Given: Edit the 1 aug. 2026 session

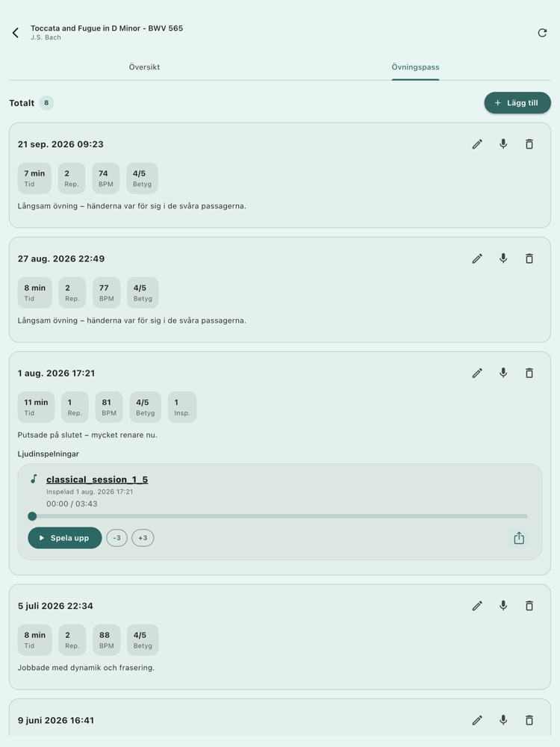Looking at the screenshot, I should point(477,373).
